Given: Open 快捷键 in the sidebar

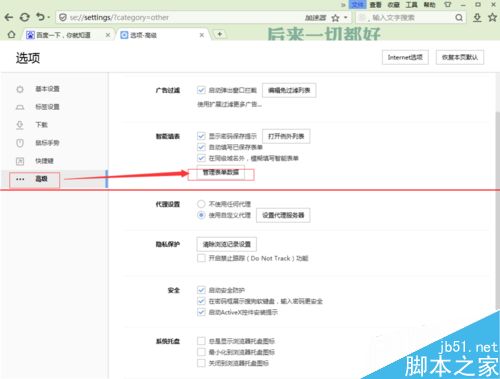Looking at the screenshot, I should (x=44, y=161).
